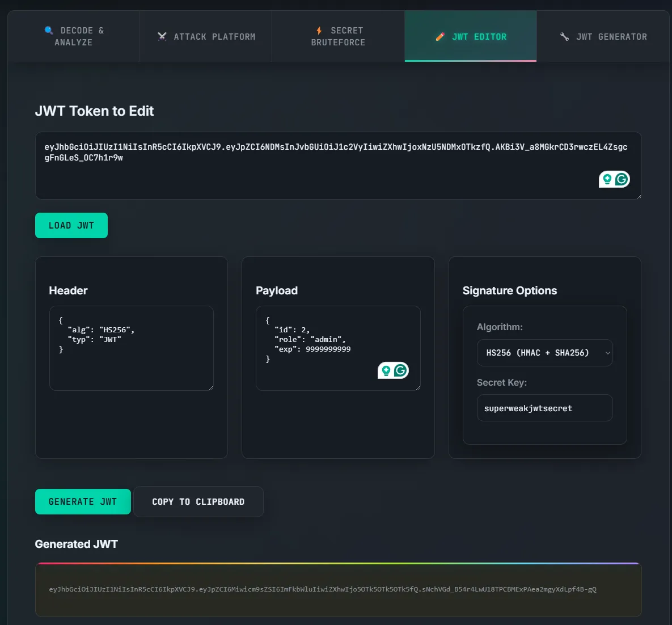This screenshot has height=625, width=672.
Task: Click the lightning bolt Secret Bruteforce icon
Action: 319,31
